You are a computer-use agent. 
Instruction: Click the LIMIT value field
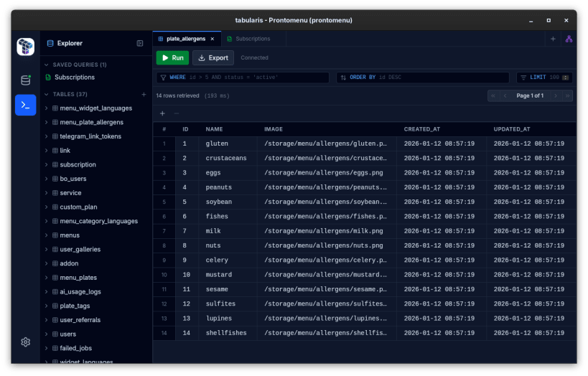pyautogui.click(x=554, y=77)
